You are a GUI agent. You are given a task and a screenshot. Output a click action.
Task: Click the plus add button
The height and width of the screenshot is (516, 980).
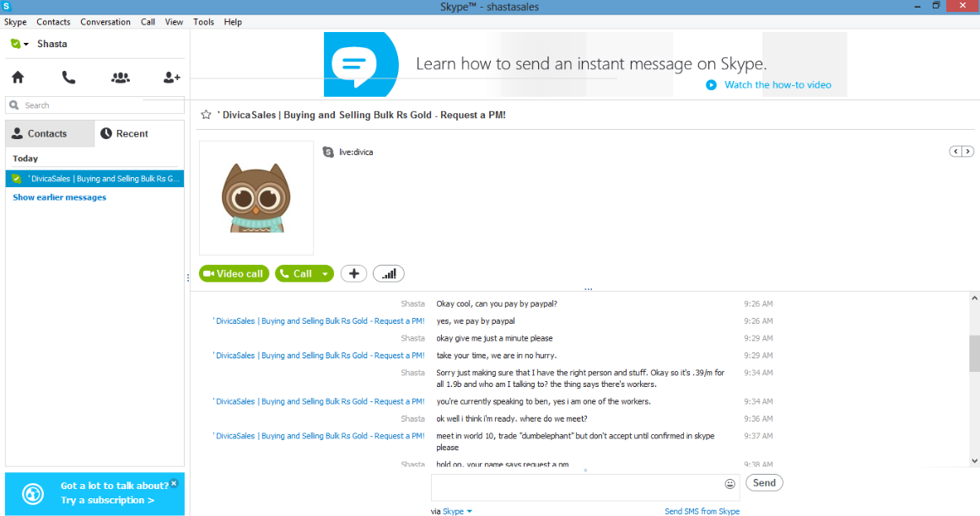coord(353,274)
